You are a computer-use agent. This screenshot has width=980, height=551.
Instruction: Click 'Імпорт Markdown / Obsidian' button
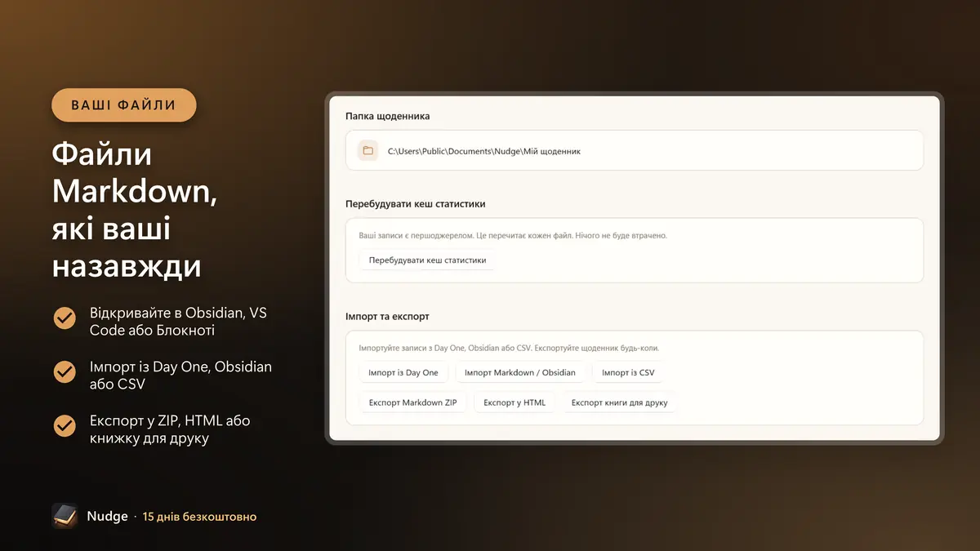519,372
